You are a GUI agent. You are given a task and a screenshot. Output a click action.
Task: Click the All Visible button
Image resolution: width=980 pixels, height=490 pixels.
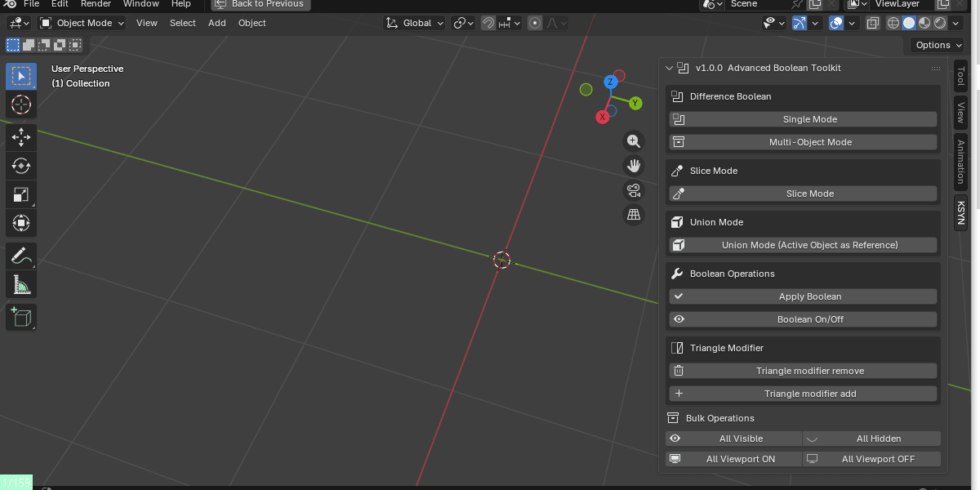(733, 439)
